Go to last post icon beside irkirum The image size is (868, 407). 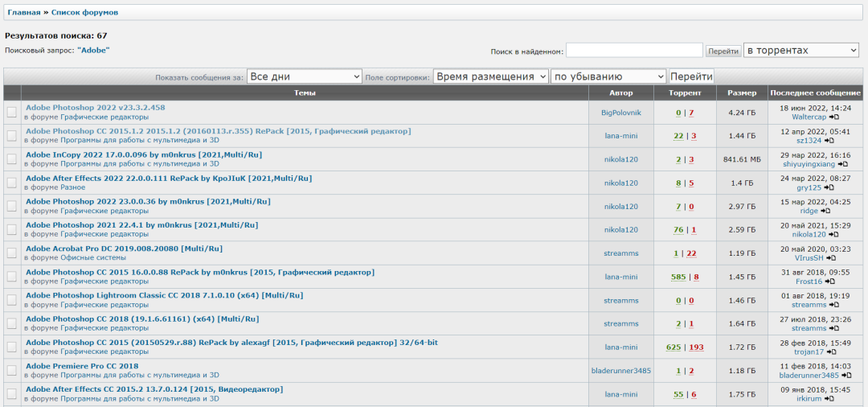click(829, 399)
